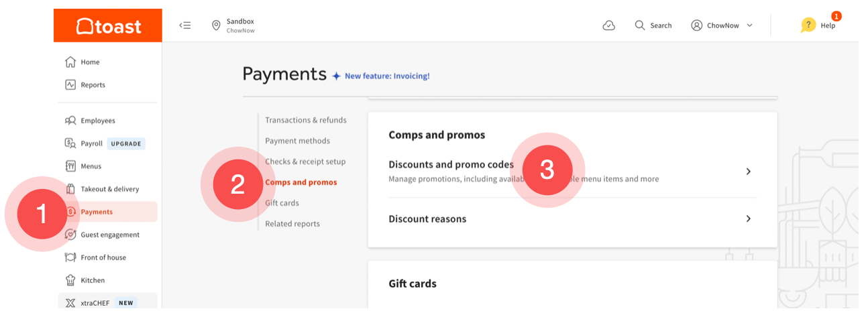Image resolution: width=868 pixels, height=315 pixels.
Task: Expand the Discount reasons chevron
Action: [749, 219]
